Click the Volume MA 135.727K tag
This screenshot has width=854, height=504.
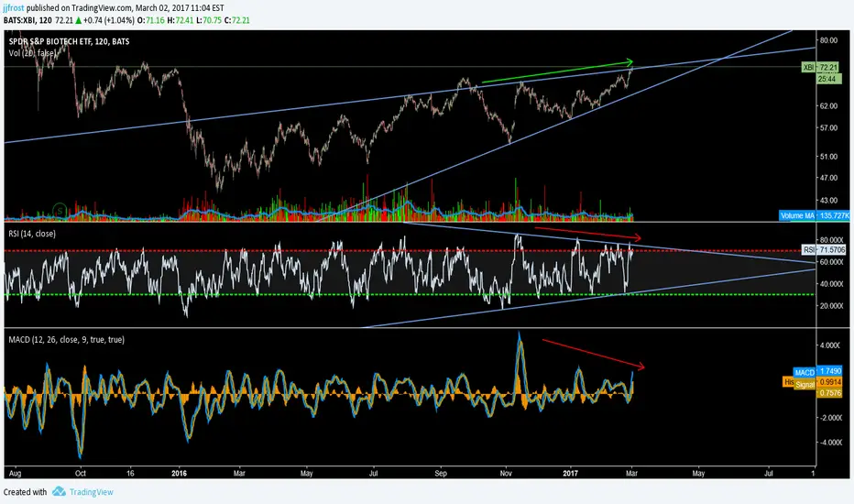pos(815,215)
